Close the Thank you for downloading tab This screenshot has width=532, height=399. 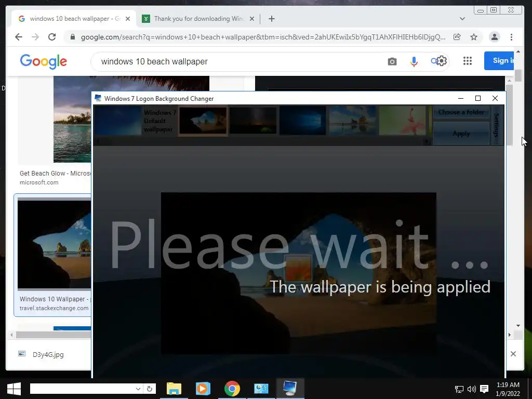pyautogui.click(x=252, y=19)
